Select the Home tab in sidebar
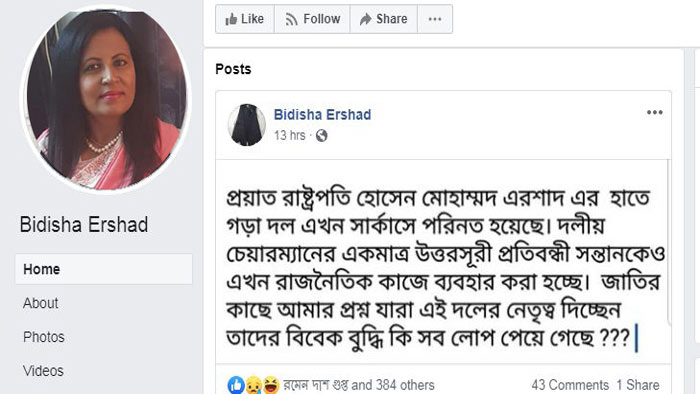 104,269
